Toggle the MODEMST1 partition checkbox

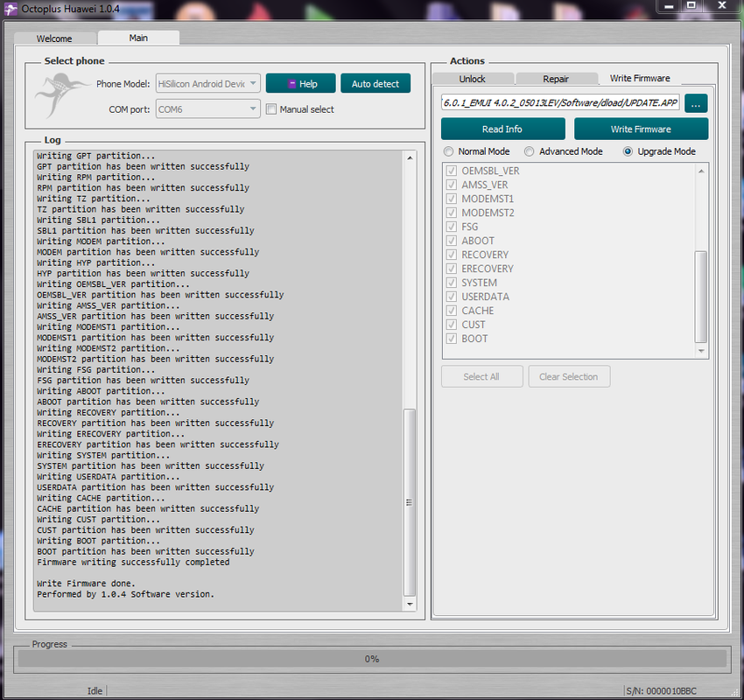pyautogui.click(x=452, y=199)
